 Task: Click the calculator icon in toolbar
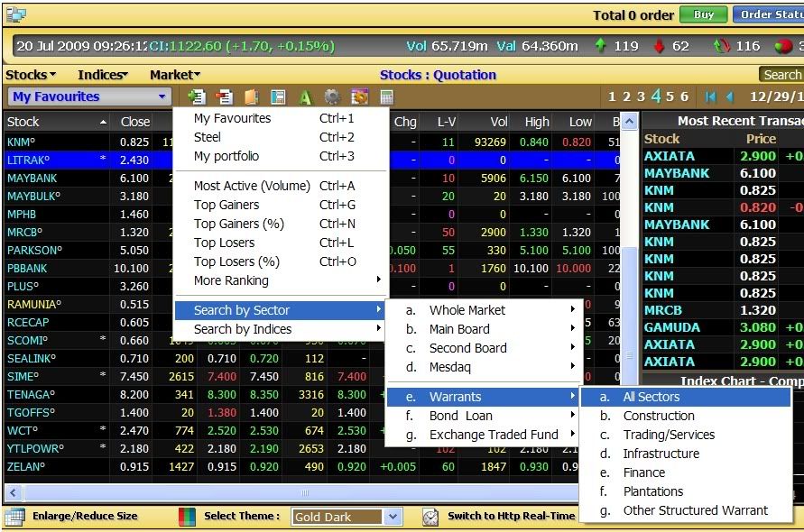tap(386, 97)
